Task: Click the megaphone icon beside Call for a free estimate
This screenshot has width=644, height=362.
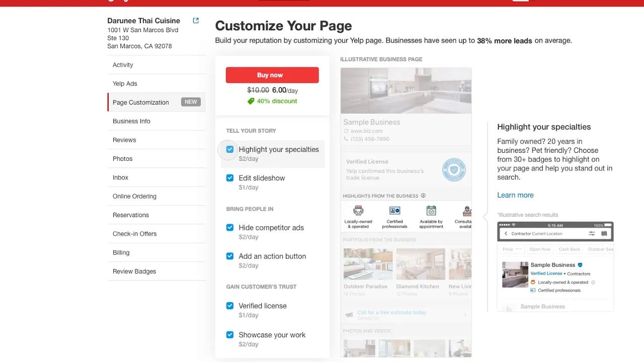Action: (349, 315)
